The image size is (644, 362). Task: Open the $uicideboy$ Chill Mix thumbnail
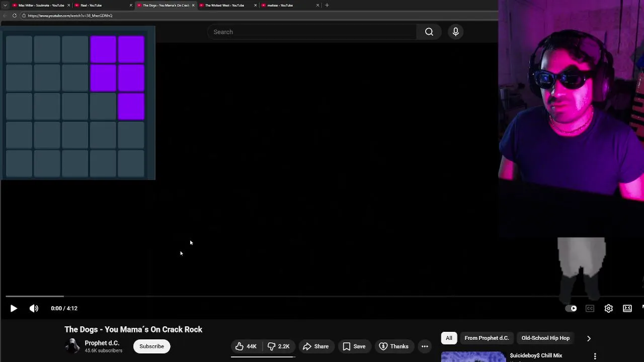473,357
